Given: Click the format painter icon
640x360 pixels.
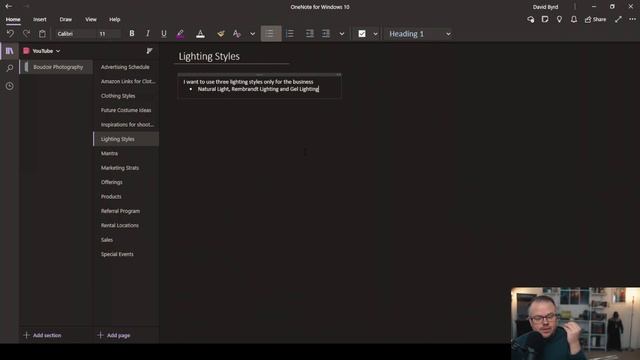Looking at the screenshot, I should (220, 34).
